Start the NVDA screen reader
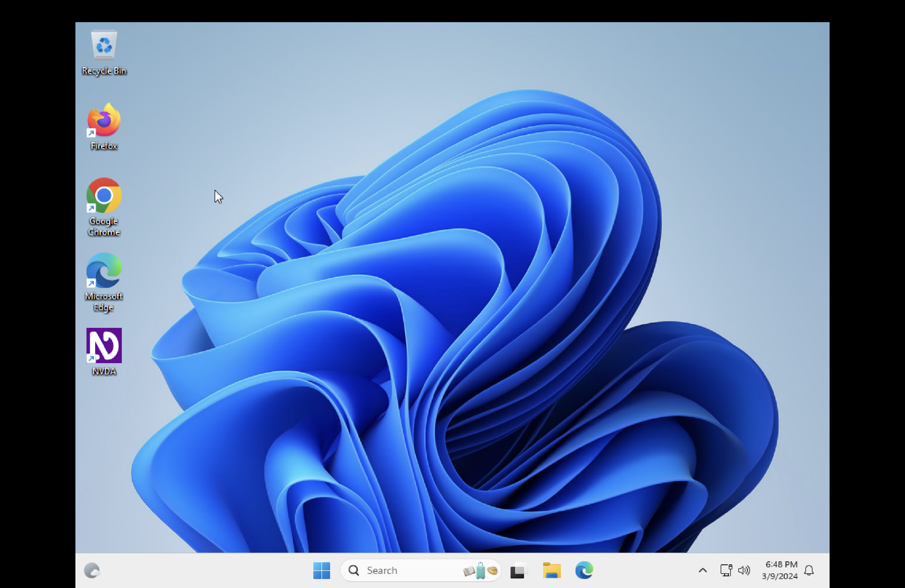This screenshot has width=905, height=588. (x=104, y=347)
